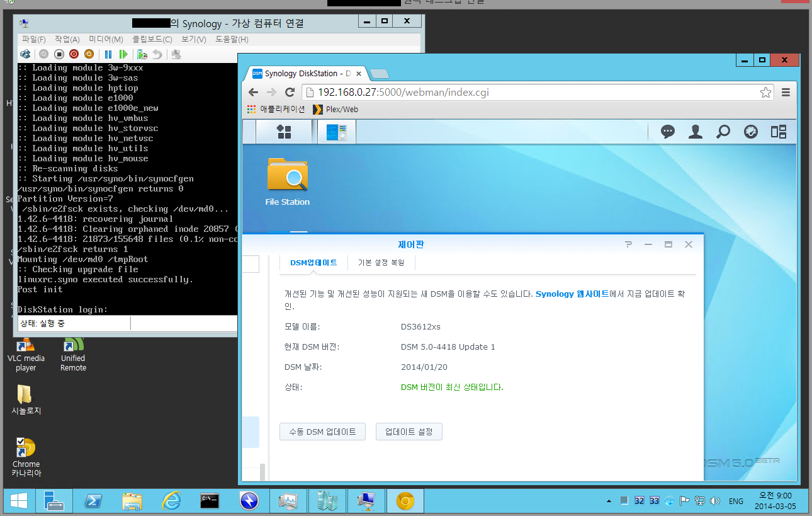The width and height of the screenshot is (812, 516).
Task: Select the Control Panel taskbar icon in DSM
Action: (337, 132)
